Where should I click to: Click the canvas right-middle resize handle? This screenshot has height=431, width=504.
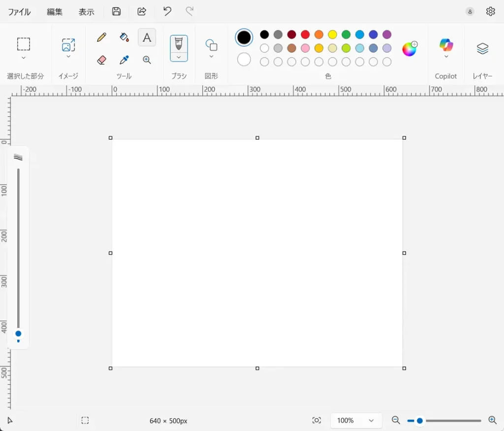pyautogui.click(x=405, y=253)
